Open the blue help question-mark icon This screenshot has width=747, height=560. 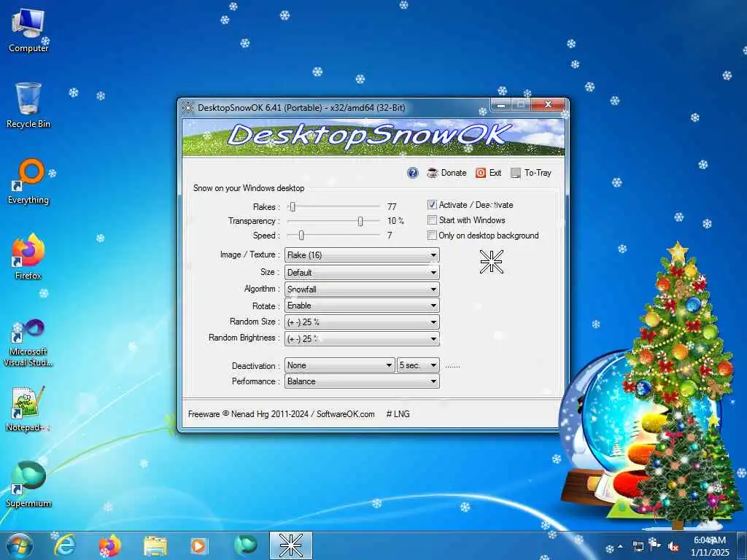[413, 173]
